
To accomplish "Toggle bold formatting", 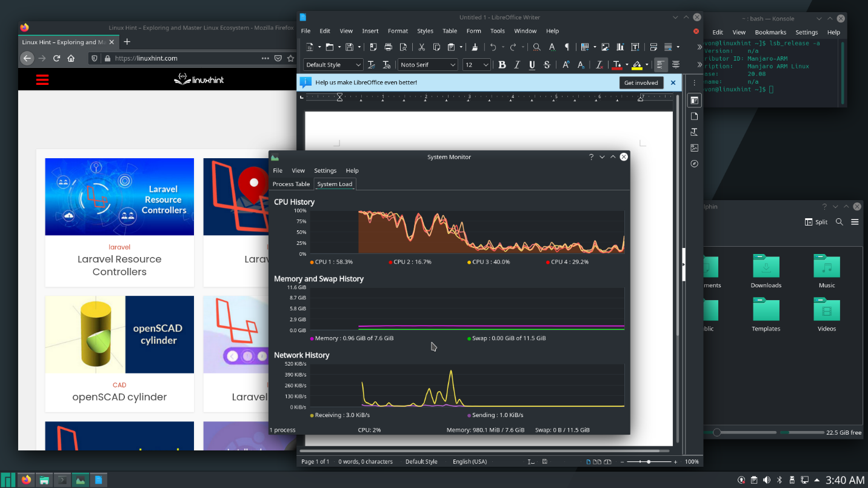I will [502, 65].
